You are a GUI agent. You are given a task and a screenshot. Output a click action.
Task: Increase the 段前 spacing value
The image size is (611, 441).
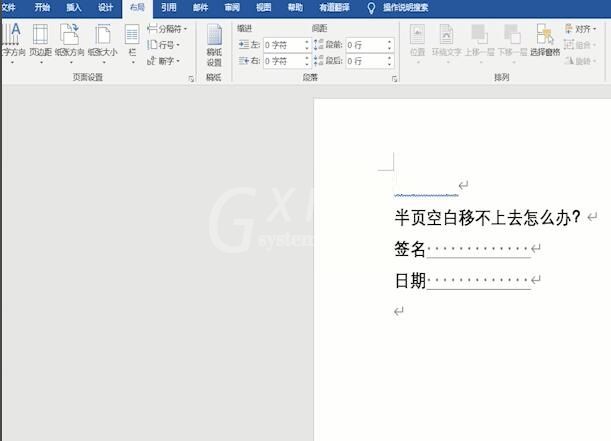(x=390, y=42)
